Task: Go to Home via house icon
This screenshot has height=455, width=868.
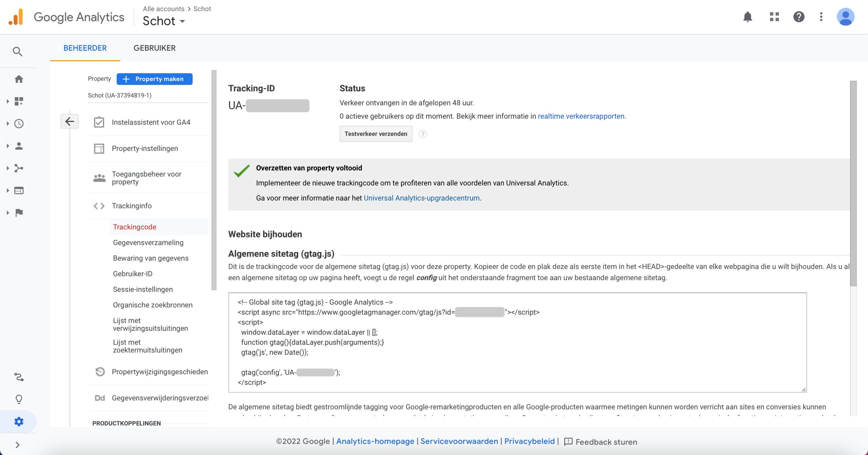Action: (19, 79)
